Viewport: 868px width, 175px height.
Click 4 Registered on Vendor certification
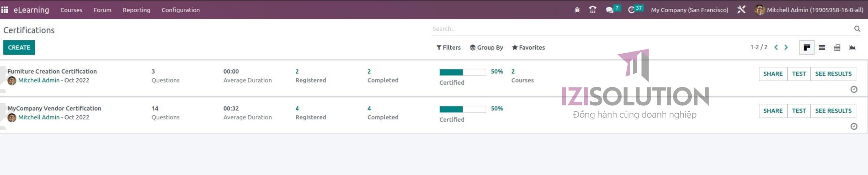311,113
